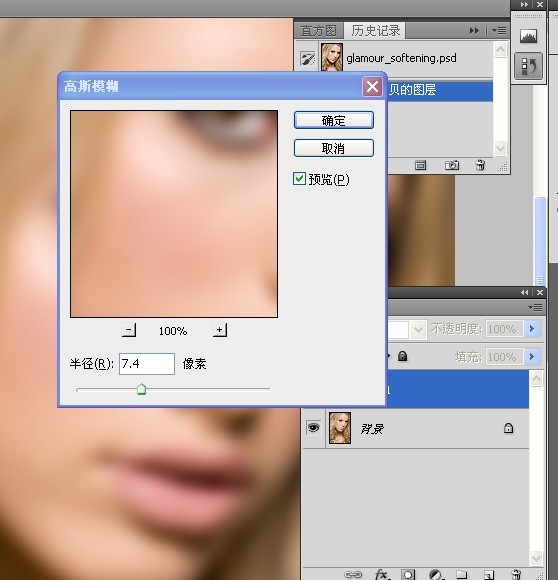Image resolution: width=558 pixels, height=580 pixels.
Task: Delete current history state with trash icon
Action: click(x=480, y=165)
